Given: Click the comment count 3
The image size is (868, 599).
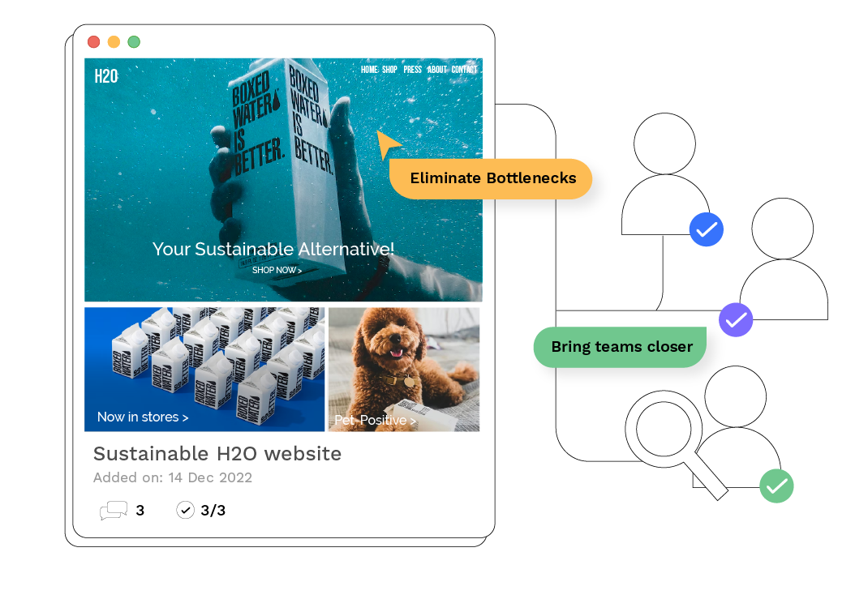Looking at the screenshot, I should 140,511.
